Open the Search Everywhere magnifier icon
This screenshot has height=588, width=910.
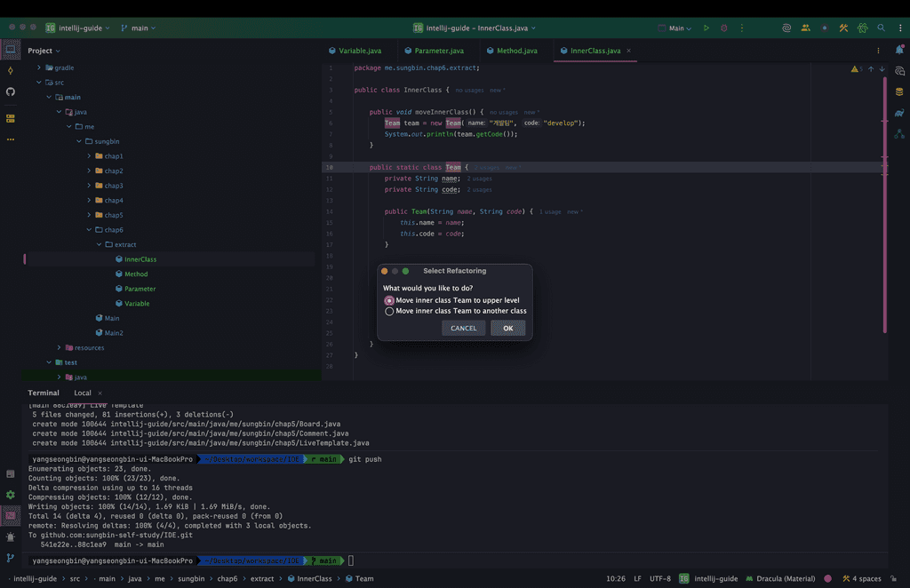pos(881,28)
